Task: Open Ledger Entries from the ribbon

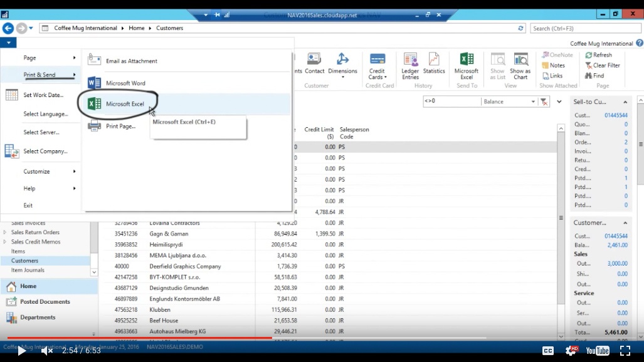Action: (410, 66)
